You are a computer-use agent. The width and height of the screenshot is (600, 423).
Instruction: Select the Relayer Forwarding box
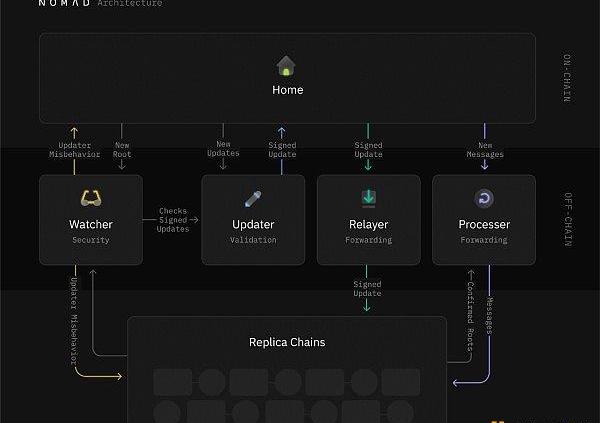[x=368, y=220]
